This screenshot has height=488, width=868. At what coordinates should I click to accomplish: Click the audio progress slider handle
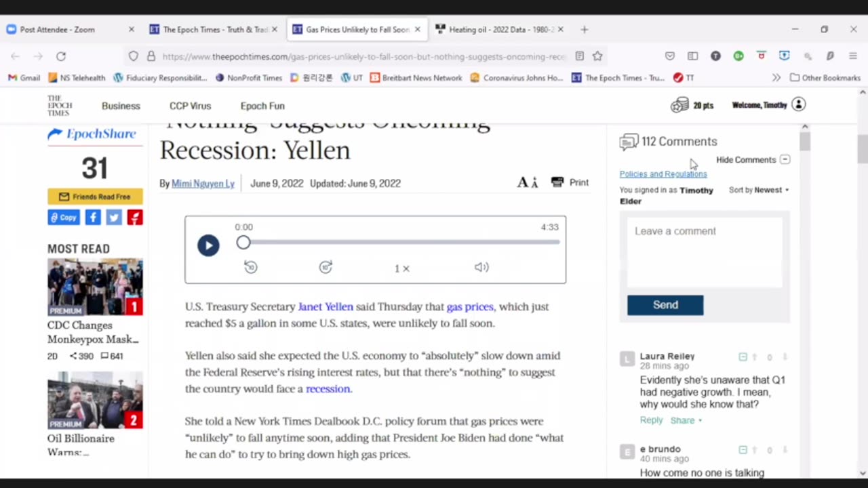point(243,243)
